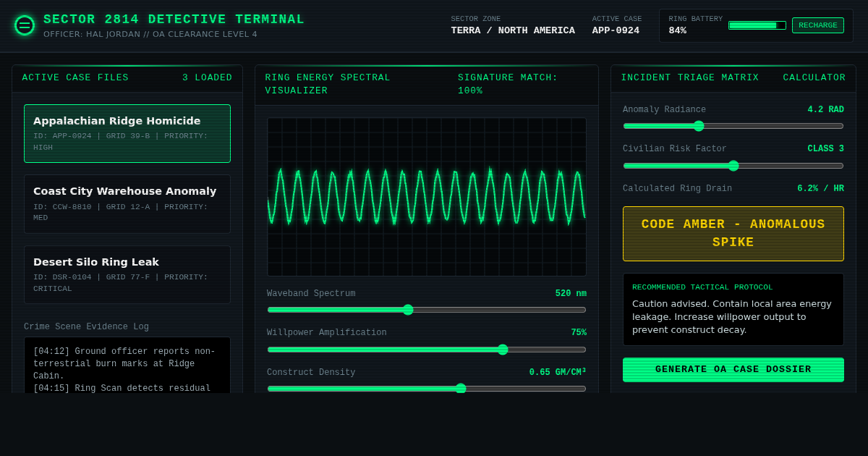This screenshot has width=868, height=456.
Task: Click the Calculator label in triage panel
Action: [814, 78]
